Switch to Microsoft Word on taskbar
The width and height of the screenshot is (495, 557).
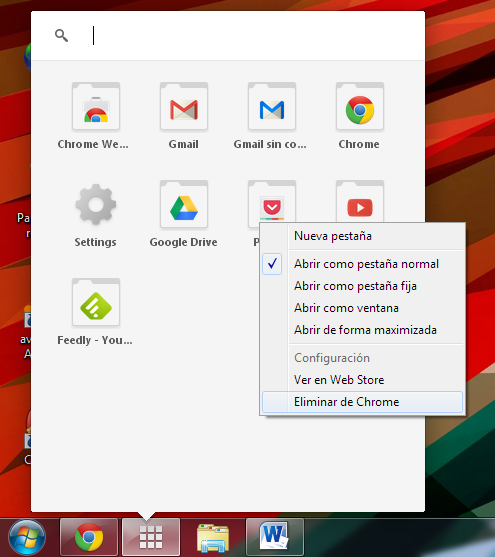275,537
